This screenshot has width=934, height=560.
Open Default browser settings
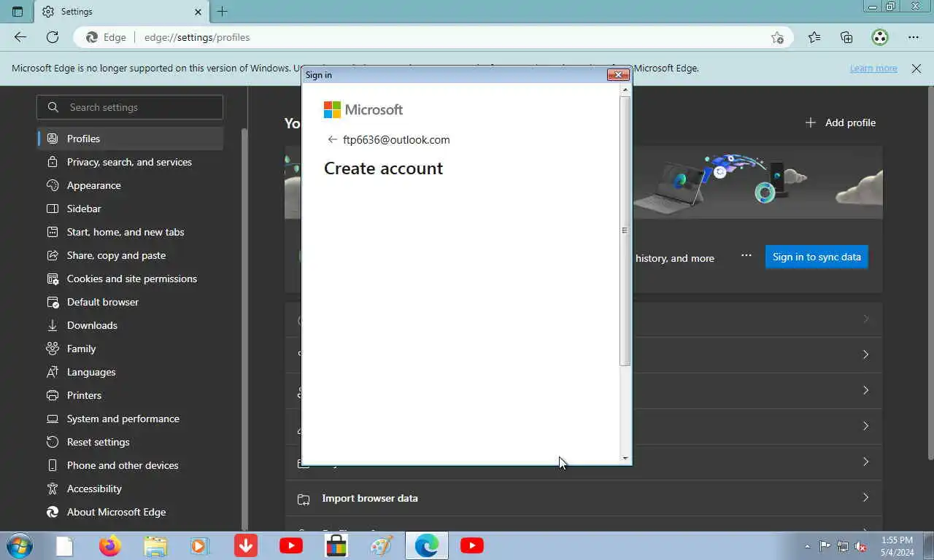[130, 302]
